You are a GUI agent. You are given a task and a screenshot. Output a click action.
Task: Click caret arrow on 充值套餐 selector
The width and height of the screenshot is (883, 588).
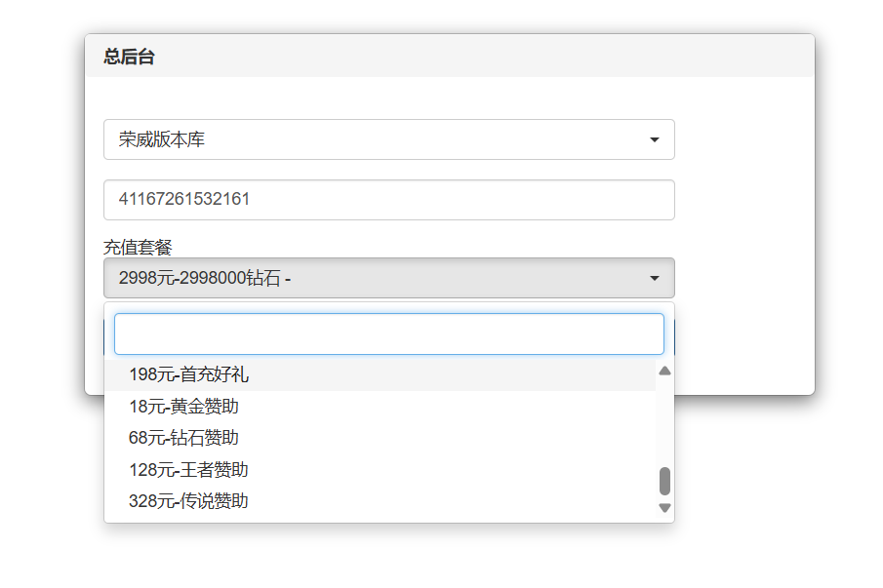click(x=654, y=279)
